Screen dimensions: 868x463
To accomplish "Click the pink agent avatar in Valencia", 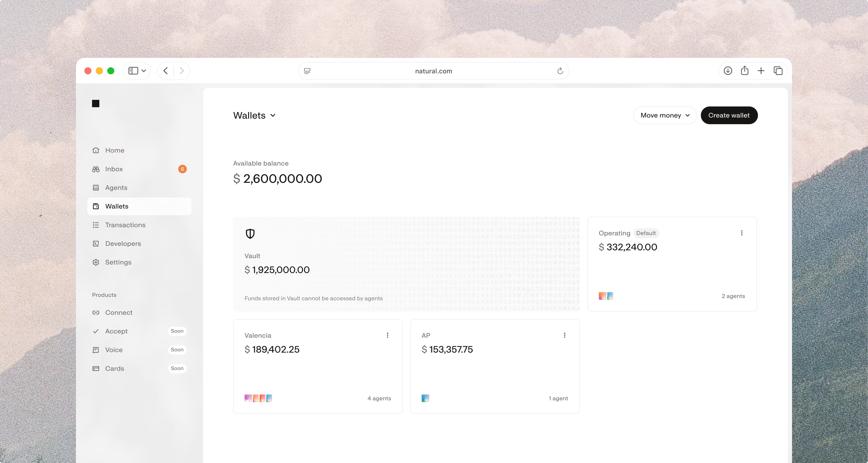I will 248,398.
